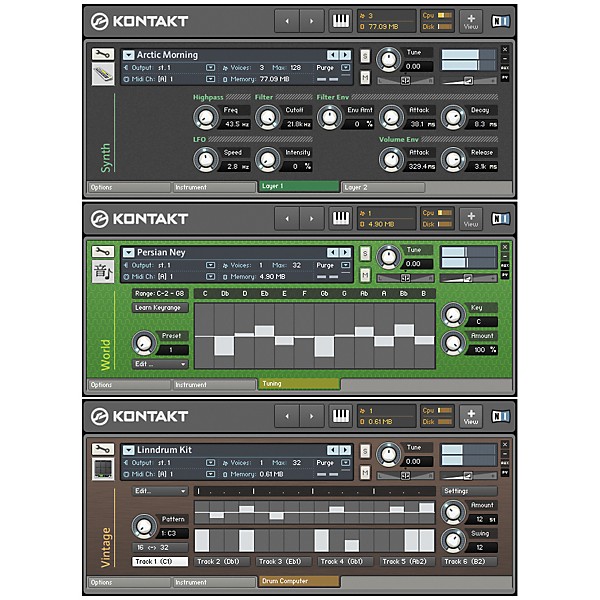
Task: Open wrench edit mode for Linndrum Kit
Action: [103, 449]
